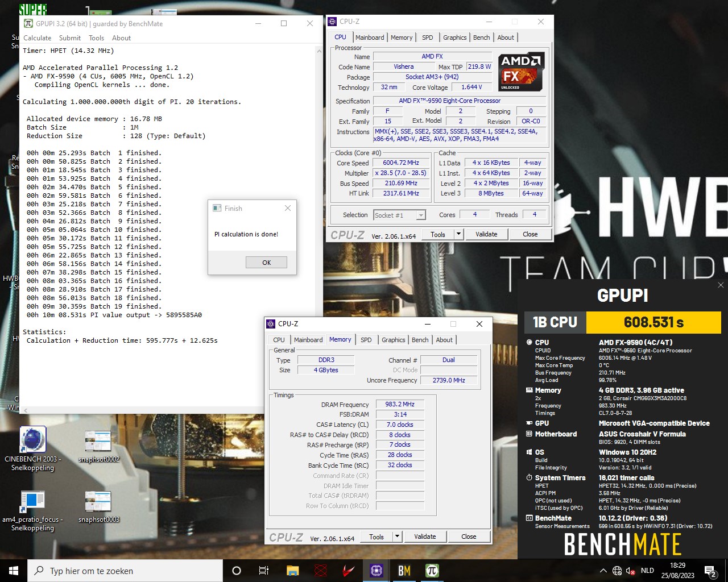
Task: Switch to GPUPI taskbar icon
Action: [x=432, y=571]
